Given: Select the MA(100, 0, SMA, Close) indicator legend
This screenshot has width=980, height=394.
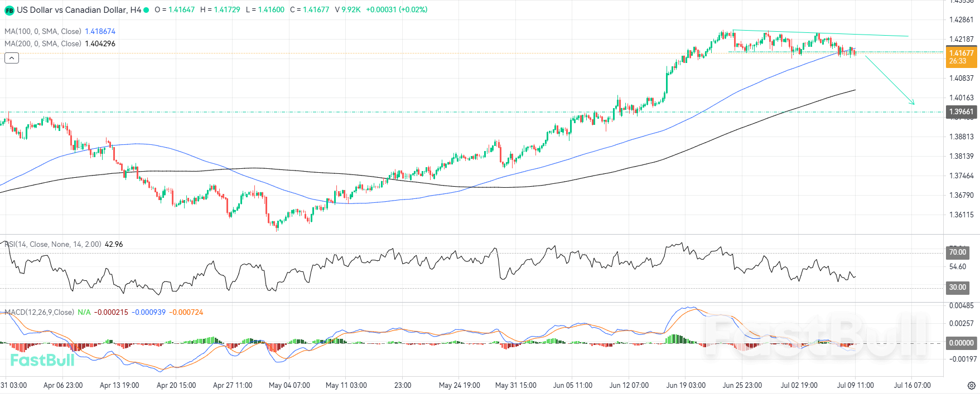Looking at the screenshot, I should tap(43, 31).
